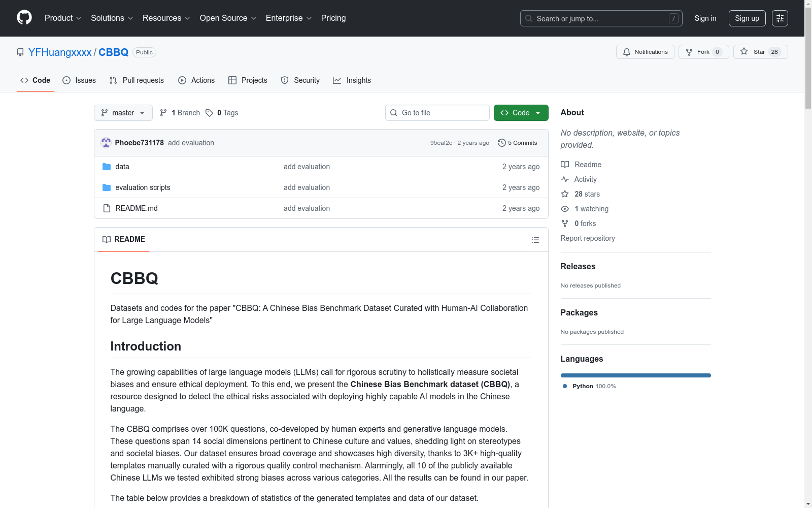Switch to the Insights tab
Image resolution: width=812 pixels, height=508 pixels.
pyautogui.click(x=352, y=80)
